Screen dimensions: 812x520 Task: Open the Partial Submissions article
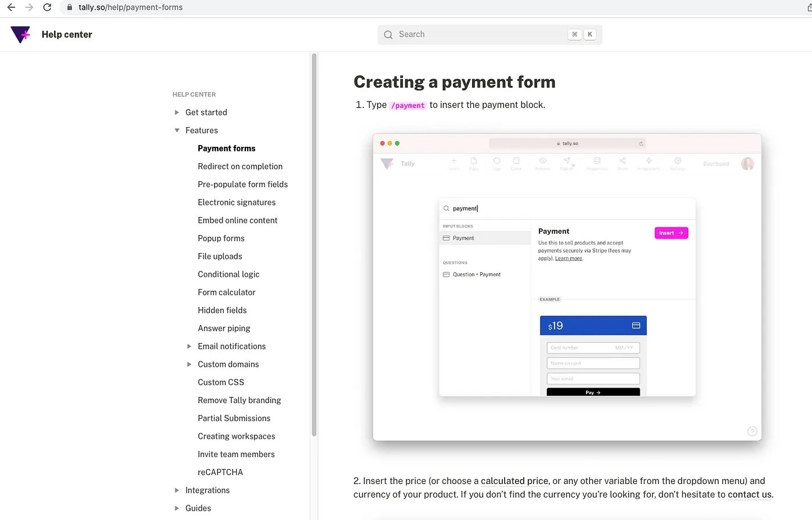[234, 418]
